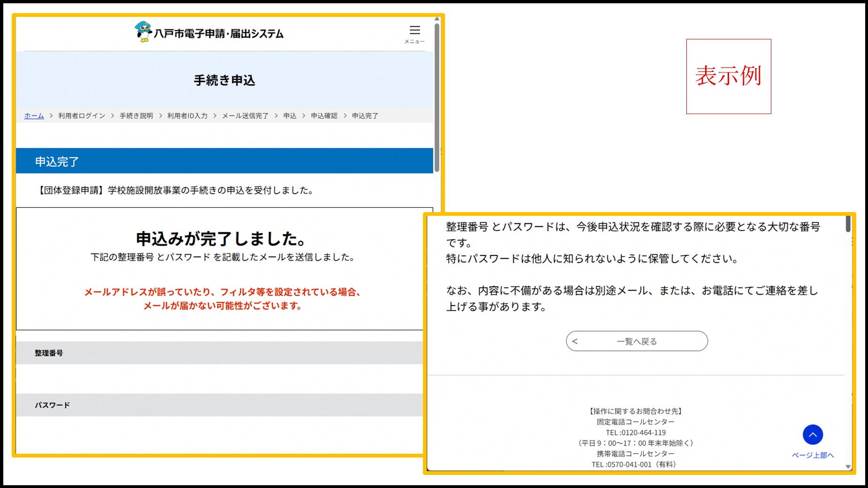Select メール送信完了 in the breadcrumbs

pos(245,115)
